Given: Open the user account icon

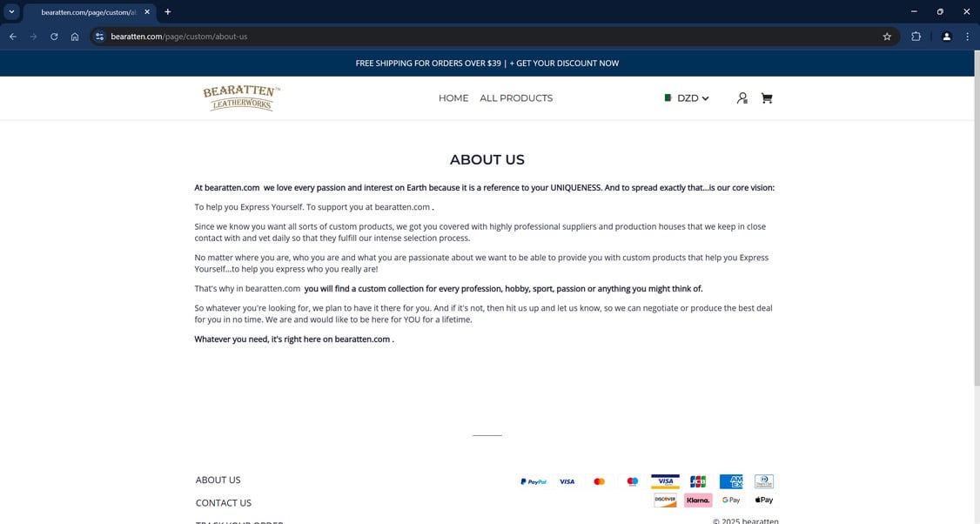Looking at the screenshot, I should click(x=742, y=98).
